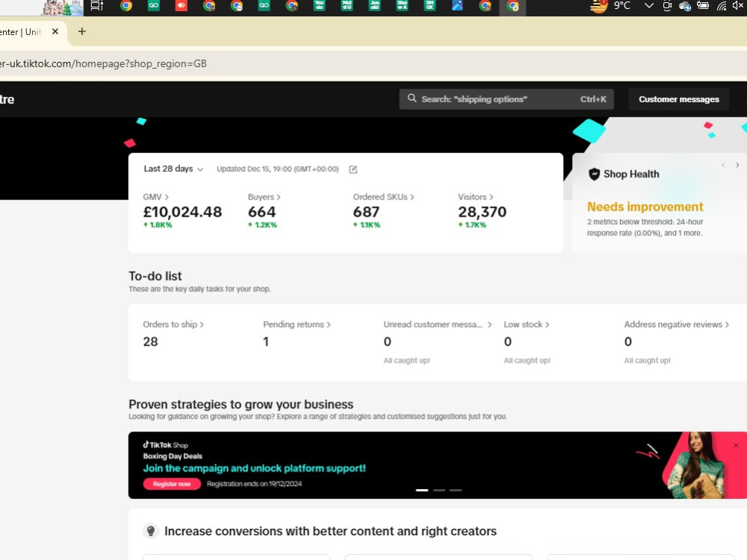Click the Boxing Day campaign headline
Viewport: 747px width, 560px height.
[x=255, y=468]
